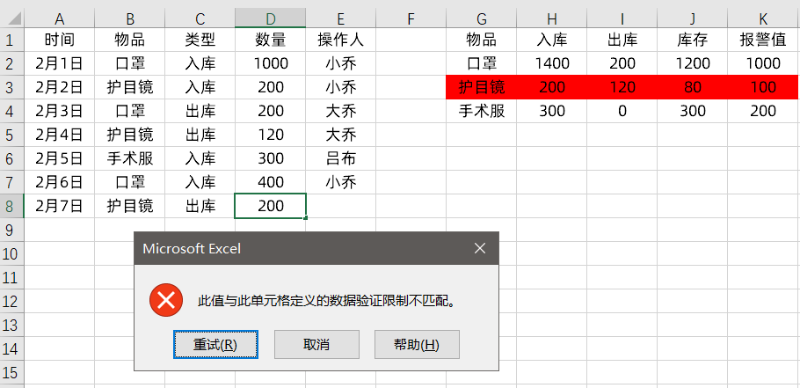The width and height of the screenshot is (800, 388).
Task: Select column J header
Action: pyautogui.click(x=692, y=19)
